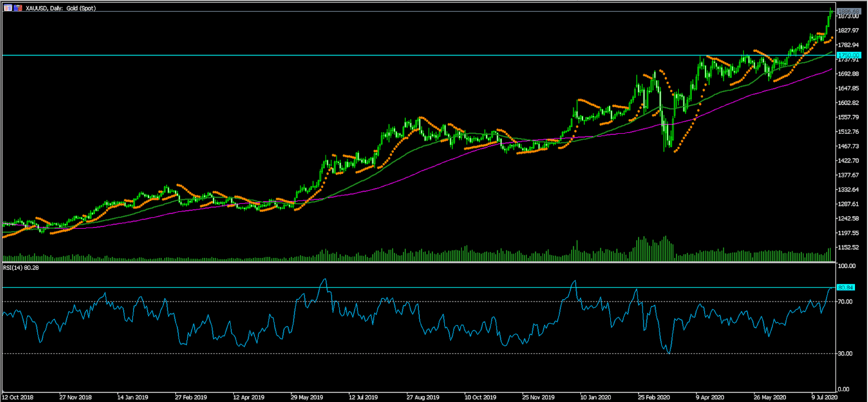Click the 12 Oct 2018 date label

[19, 397]
